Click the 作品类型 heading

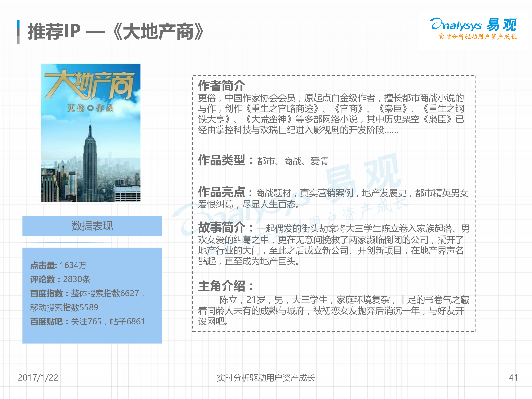tap(222, 160)
